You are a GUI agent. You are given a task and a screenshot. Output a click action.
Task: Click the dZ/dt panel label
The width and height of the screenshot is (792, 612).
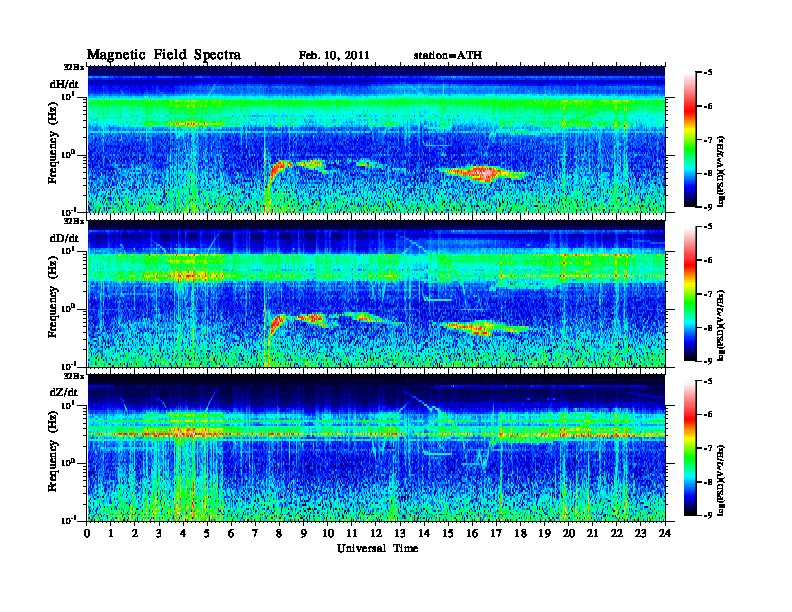tap(64, 392)
